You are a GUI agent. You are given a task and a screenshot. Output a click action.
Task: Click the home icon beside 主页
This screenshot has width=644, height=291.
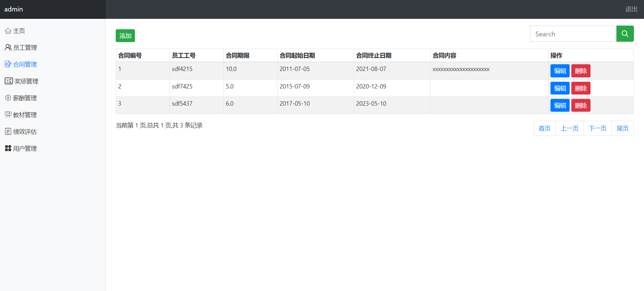[x=8, y=31]
